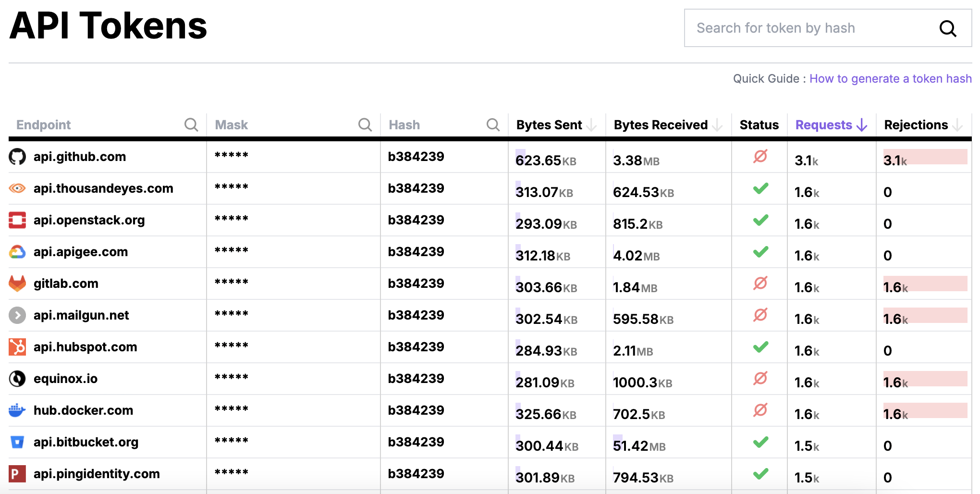
Task: Click the GitLab fox icon
Action: click(17, 284)
